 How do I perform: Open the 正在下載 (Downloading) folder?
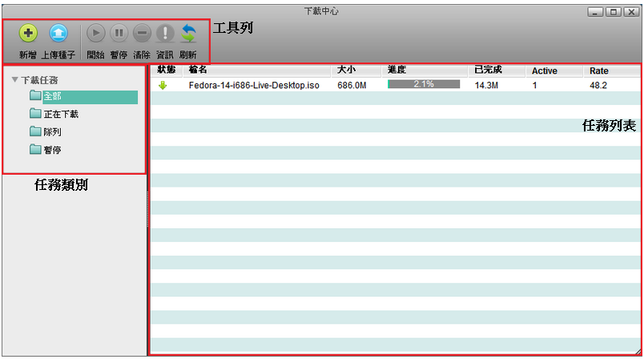pyautogui.click(x=60, y=115)
